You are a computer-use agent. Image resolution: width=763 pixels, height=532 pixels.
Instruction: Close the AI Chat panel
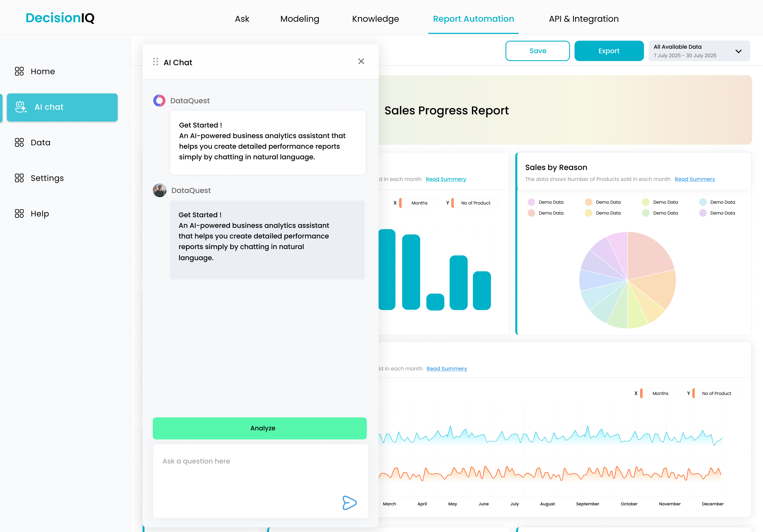(x=361, y=61)
